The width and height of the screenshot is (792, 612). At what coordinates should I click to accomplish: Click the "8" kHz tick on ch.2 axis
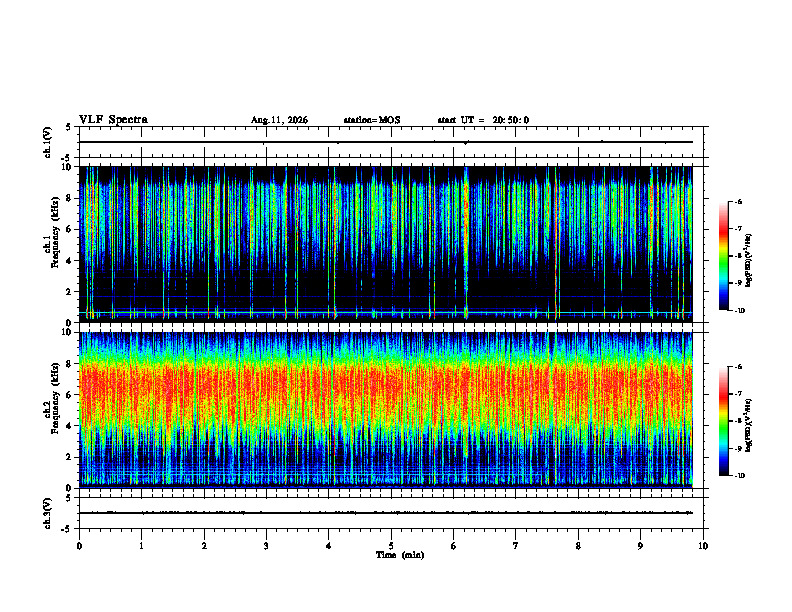69,364
